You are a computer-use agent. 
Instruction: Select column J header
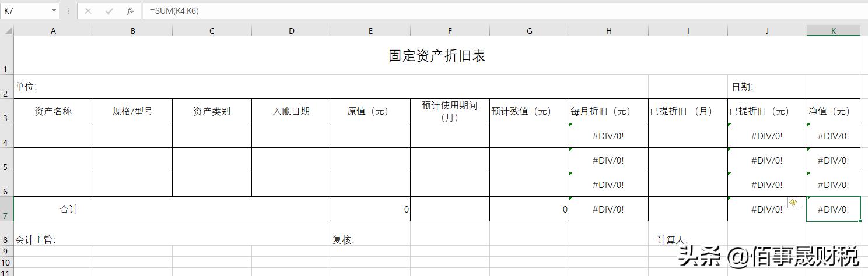click(x=767, y=31)
